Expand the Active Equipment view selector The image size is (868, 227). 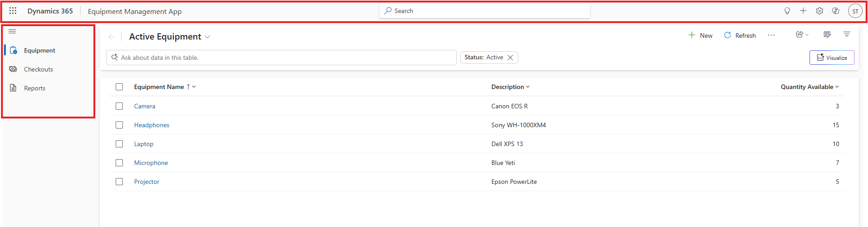coord(207,37)
